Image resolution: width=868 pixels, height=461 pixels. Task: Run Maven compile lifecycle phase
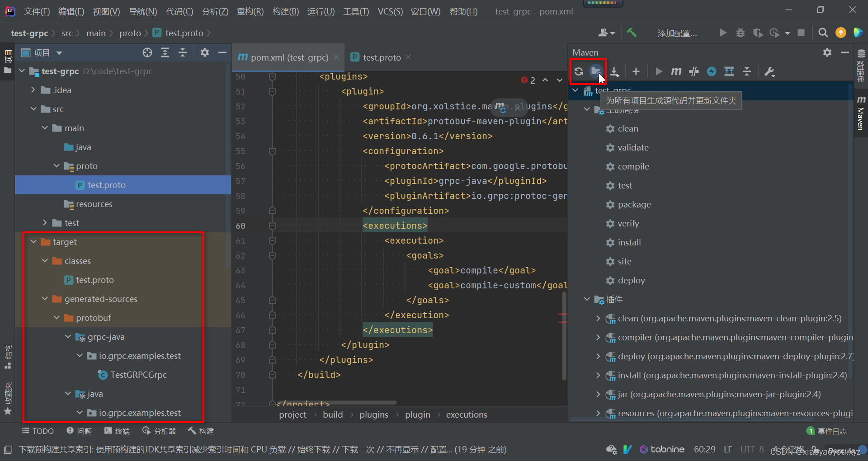(633, 166)
